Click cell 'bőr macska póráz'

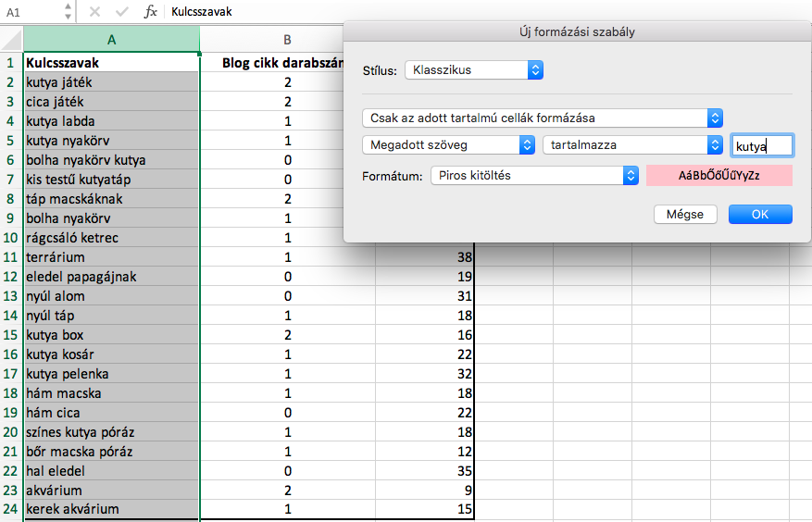(x=111, y=452)
